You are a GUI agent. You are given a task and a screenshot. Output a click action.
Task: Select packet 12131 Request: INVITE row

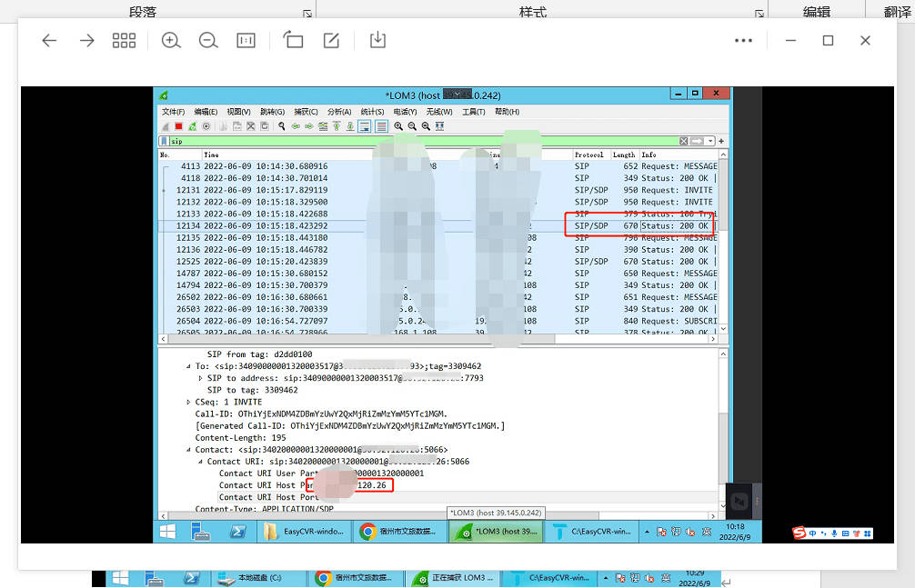click(438, 190)
